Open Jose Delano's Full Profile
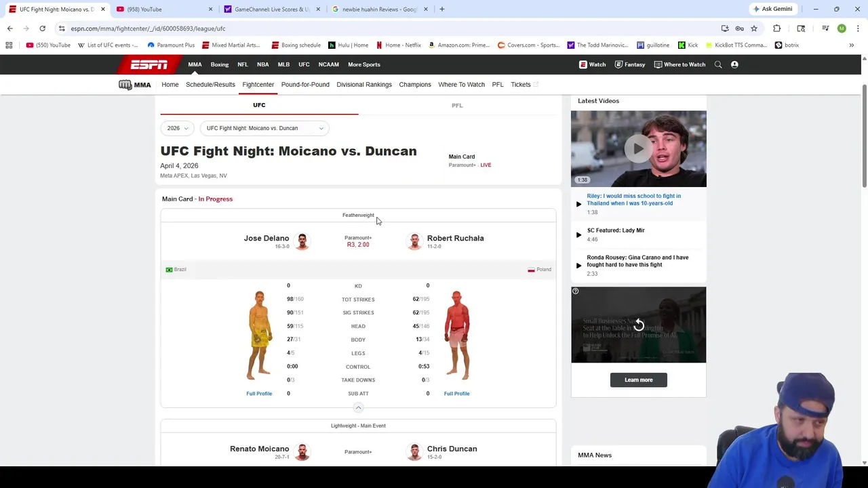 click(259, 394)
